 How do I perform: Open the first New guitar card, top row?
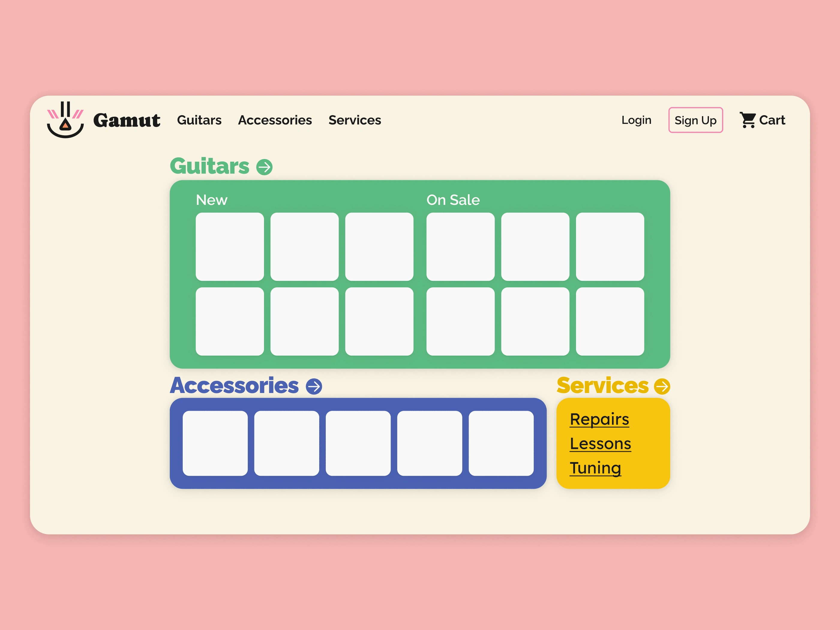[230, 247]
